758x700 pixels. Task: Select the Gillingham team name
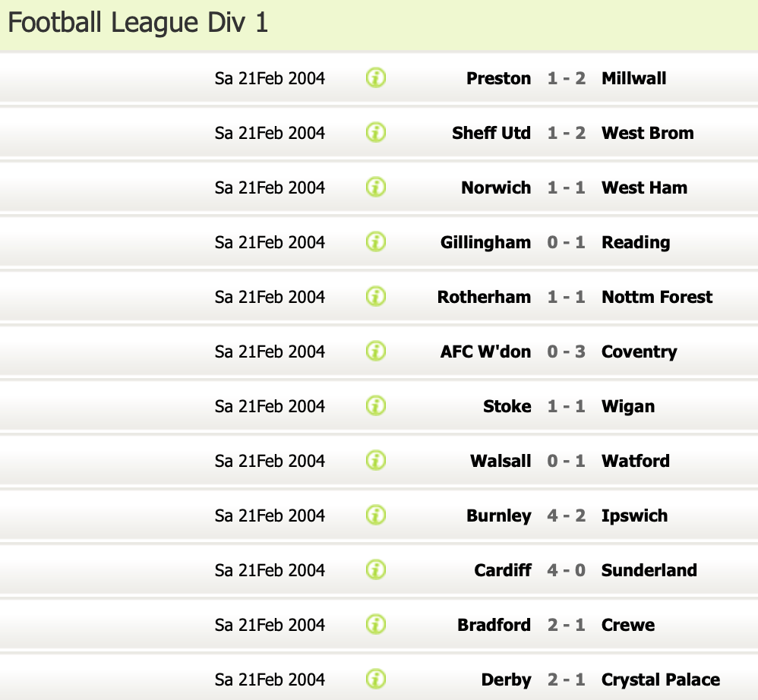485,242
